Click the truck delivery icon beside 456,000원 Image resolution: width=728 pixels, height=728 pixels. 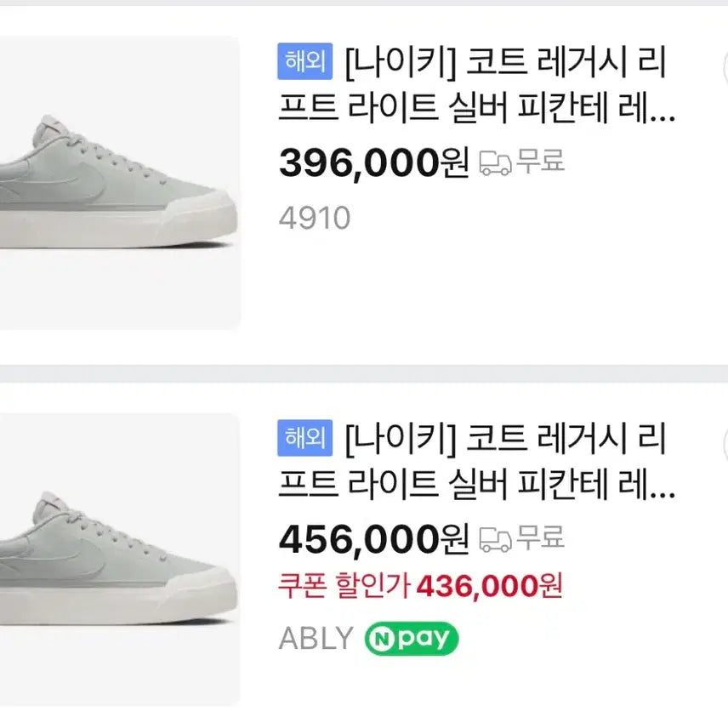(x=496, y=539)
